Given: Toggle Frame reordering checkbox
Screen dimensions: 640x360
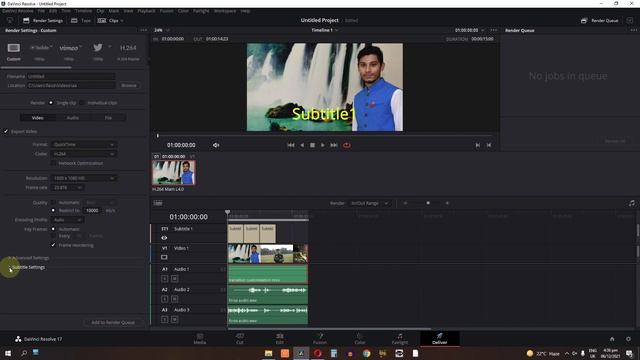Looking at the screenshot, I should (53, 245).
